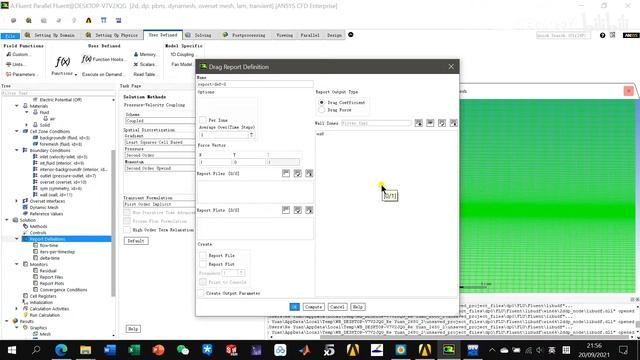Open Function Hooks in the ribbon

pos(103,59)
